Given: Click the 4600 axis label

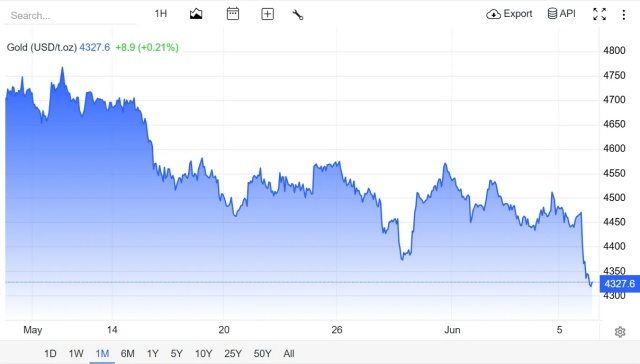Looking at the screenshot, I should 614,149.
